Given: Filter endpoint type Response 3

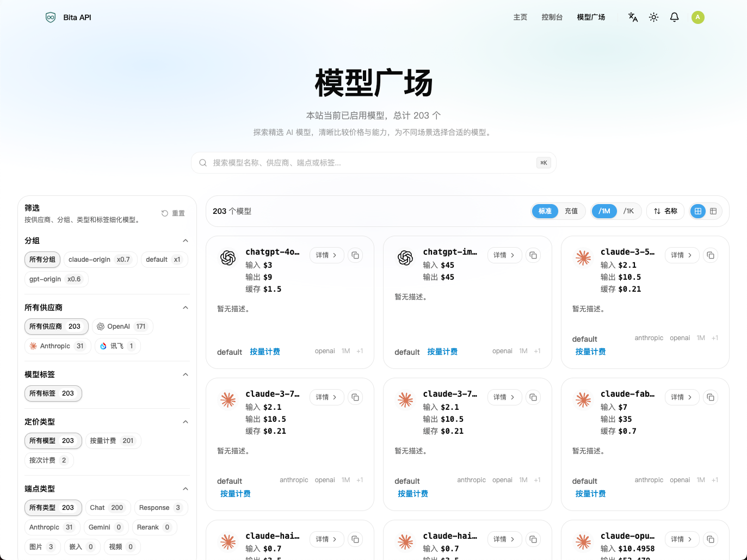Looking at the screenshot, I should [160, 508].
